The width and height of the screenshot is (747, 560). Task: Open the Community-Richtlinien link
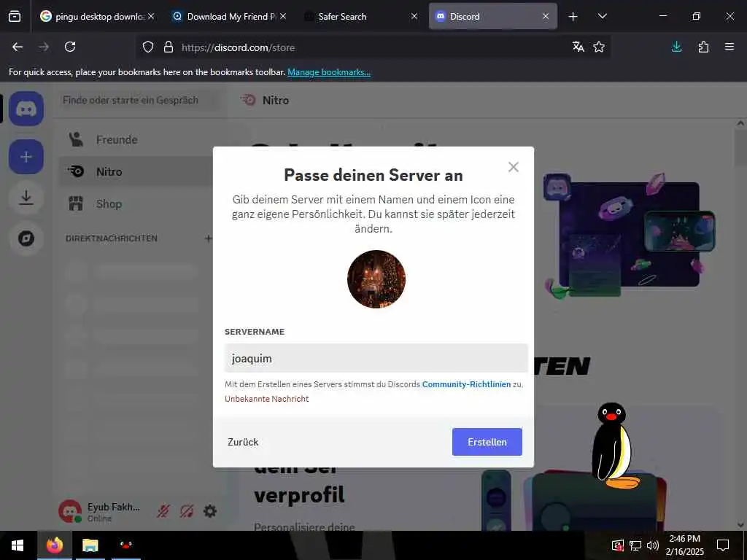(466, 384)
